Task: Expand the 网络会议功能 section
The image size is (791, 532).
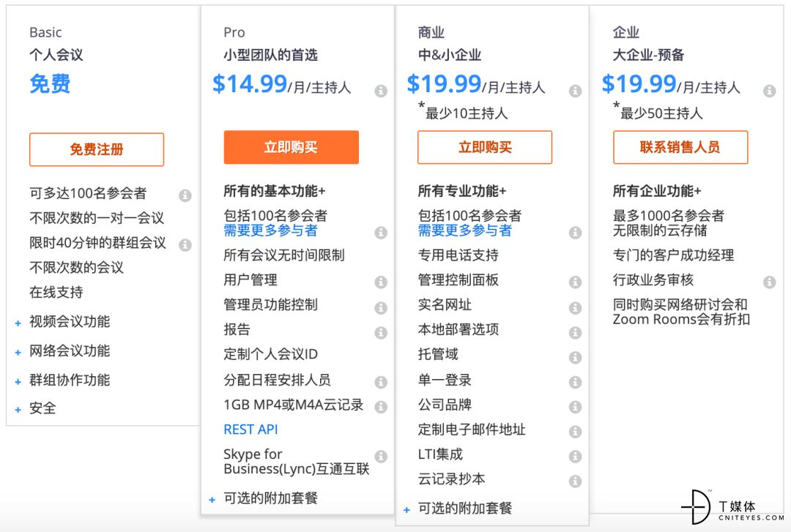Action: click(x=18, y=353)
